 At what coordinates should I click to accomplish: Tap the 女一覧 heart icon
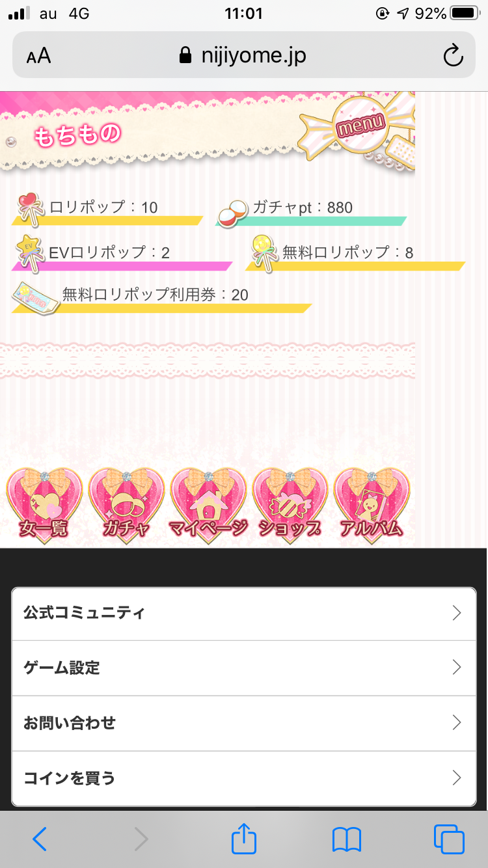tap(44, 504)
